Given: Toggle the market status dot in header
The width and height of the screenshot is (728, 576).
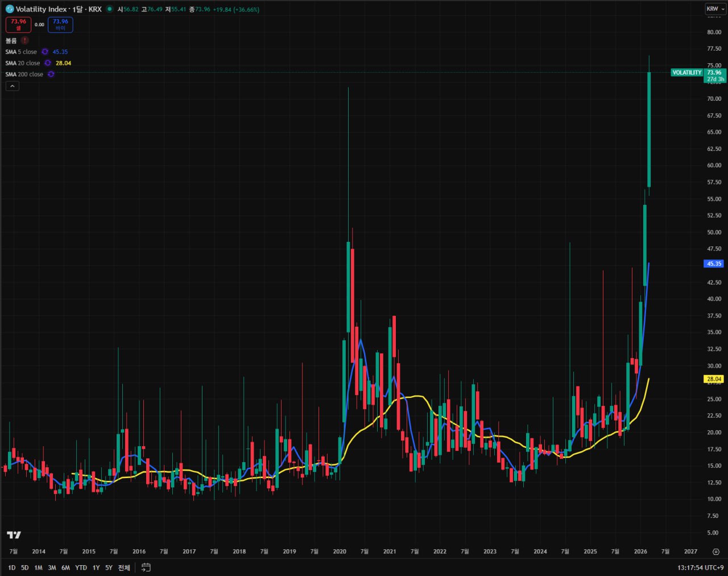Looking at the screenshot, I should click(x=108, y=9).
